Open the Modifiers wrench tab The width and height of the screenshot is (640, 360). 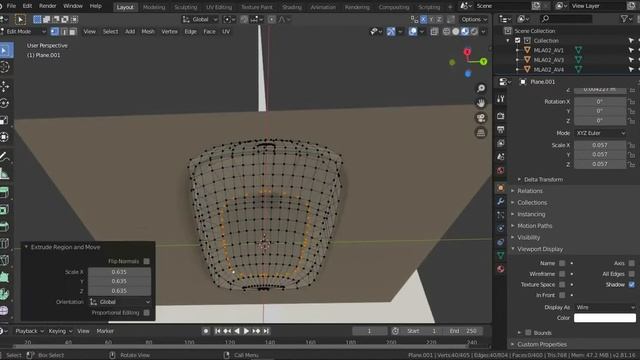(501, 201)
